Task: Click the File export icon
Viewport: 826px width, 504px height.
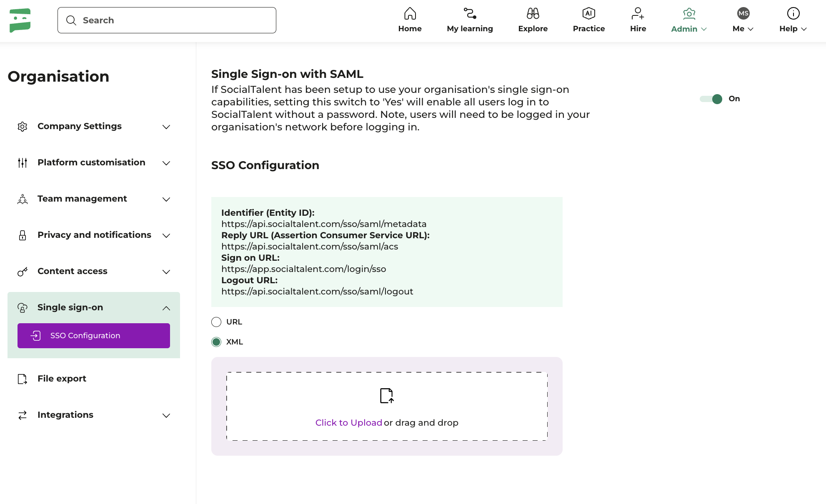Action: click(x=23, y=379)
